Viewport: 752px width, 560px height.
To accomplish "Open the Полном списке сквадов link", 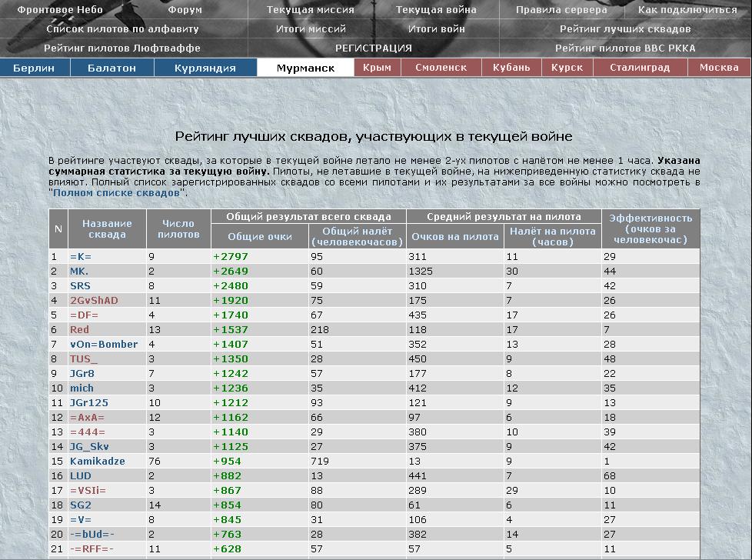I will [x=118, y=193].
